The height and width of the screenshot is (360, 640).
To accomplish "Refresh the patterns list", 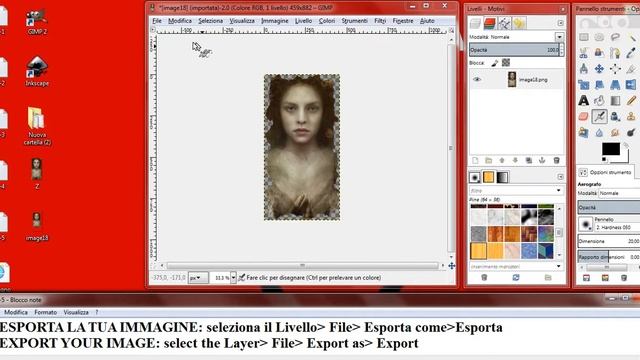I will 516,278.
